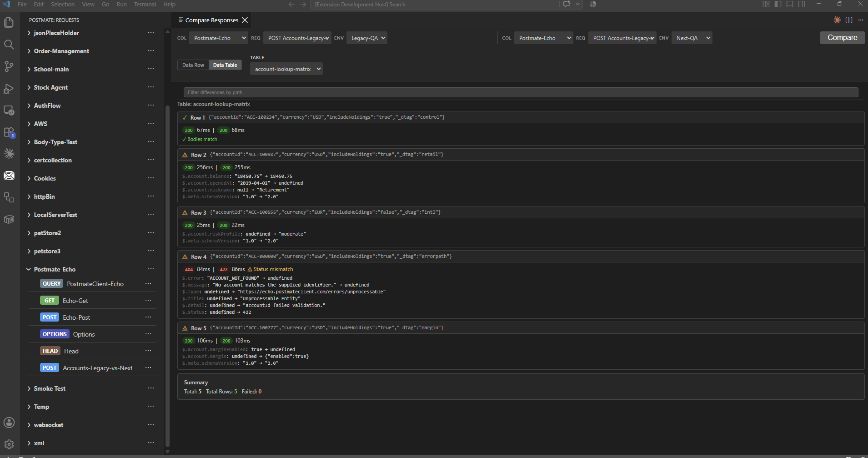Split the editor to the right
The image size is (868, 458).
[x=849, y=20]
